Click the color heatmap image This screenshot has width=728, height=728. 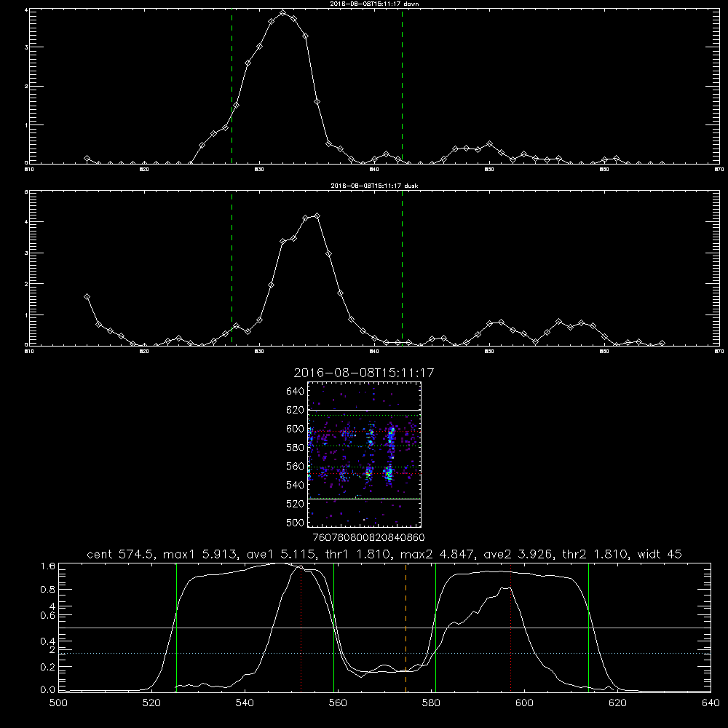[364, 454]
